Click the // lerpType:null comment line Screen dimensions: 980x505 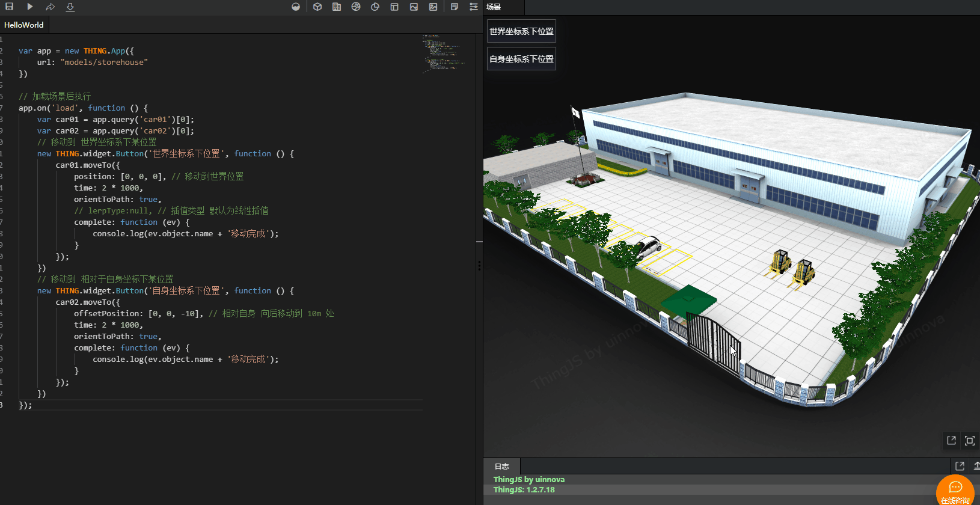click(x=171, y=210)
